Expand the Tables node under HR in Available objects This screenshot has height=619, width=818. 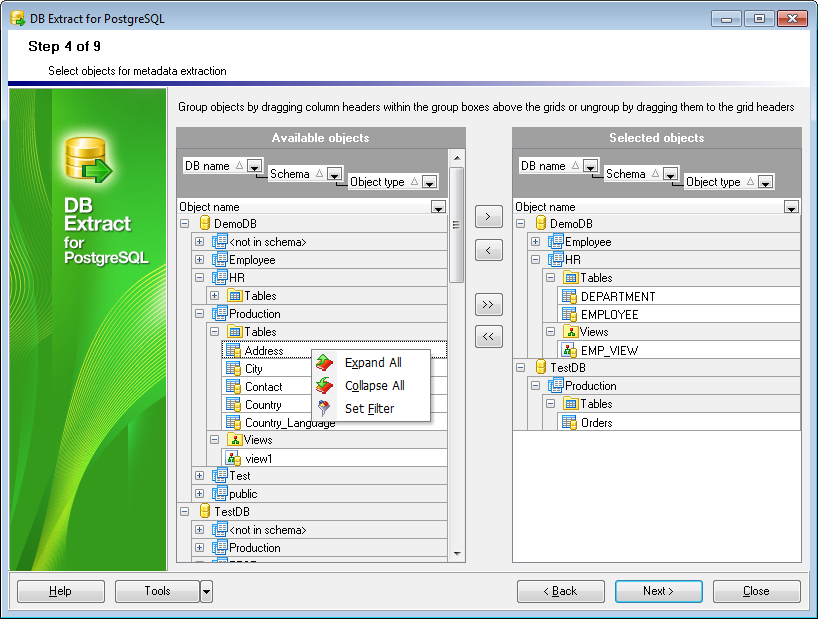[x=214, y=296]
